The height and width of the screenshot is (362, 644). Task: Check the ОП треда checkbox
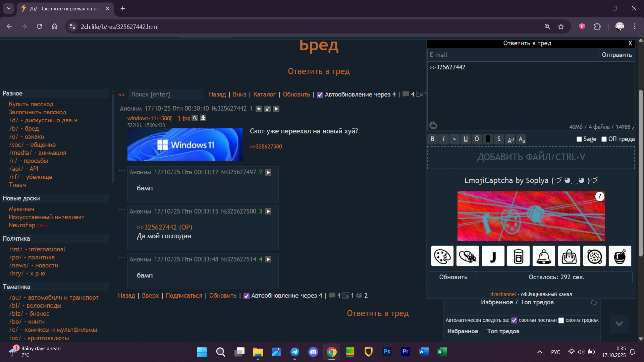[x=604, y=139]
